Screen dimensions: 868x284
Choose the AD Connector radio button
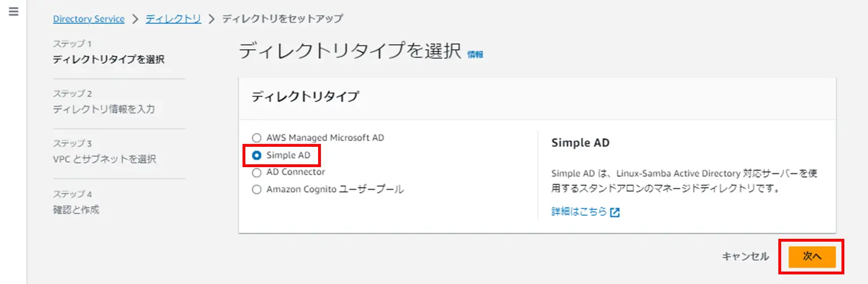pos(257,172)
